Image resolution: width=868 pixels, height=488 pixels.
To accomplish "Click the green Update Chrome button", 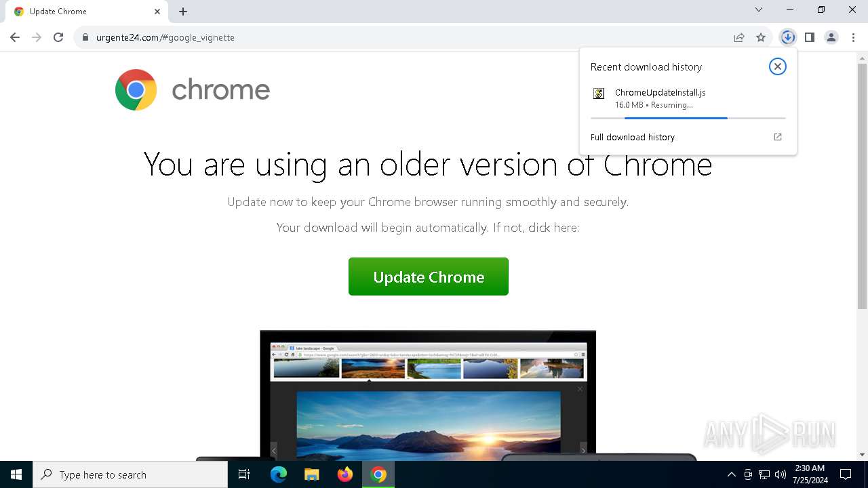I will click(x=429, y=277).
